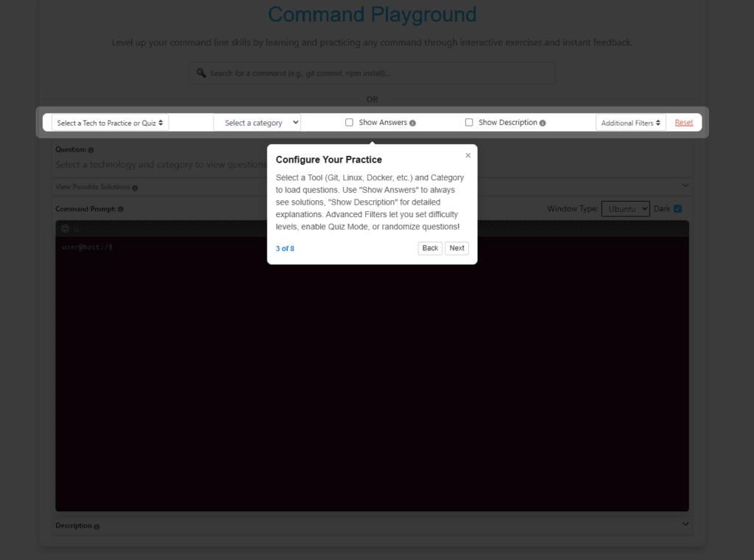
Task: Open the Select a category dropdown
Action: (257, 123)
